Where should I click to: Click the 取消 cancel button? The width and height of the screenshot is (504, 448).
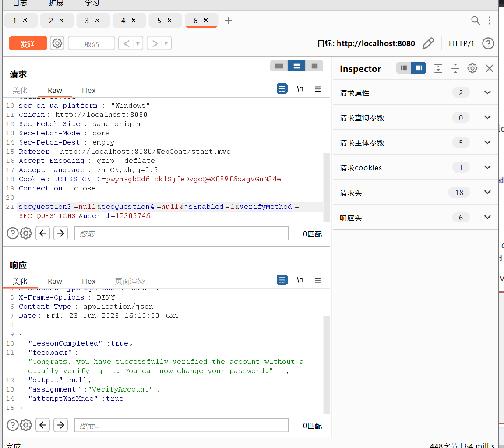(x=92, y=44)
